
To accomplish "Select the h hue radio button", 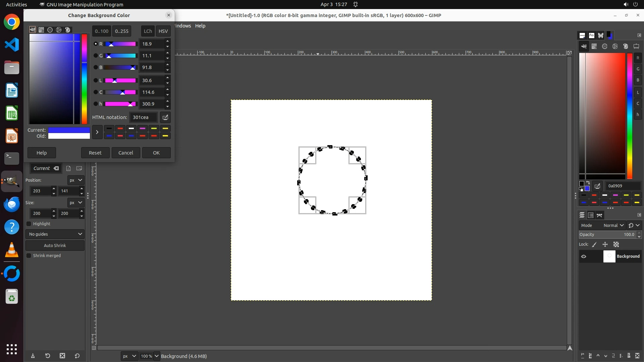I will [x=96, y=104].
